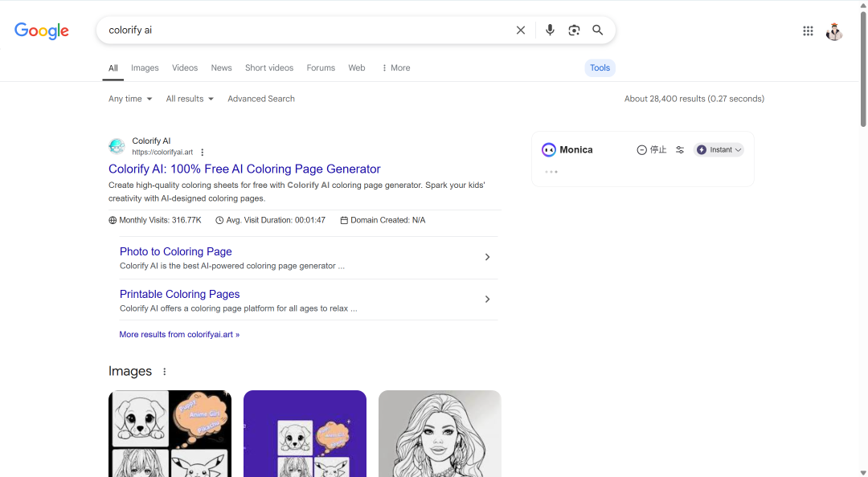Open Advanced Search link
This screenshot has width=868, height=477.
[x=261, y=99]
